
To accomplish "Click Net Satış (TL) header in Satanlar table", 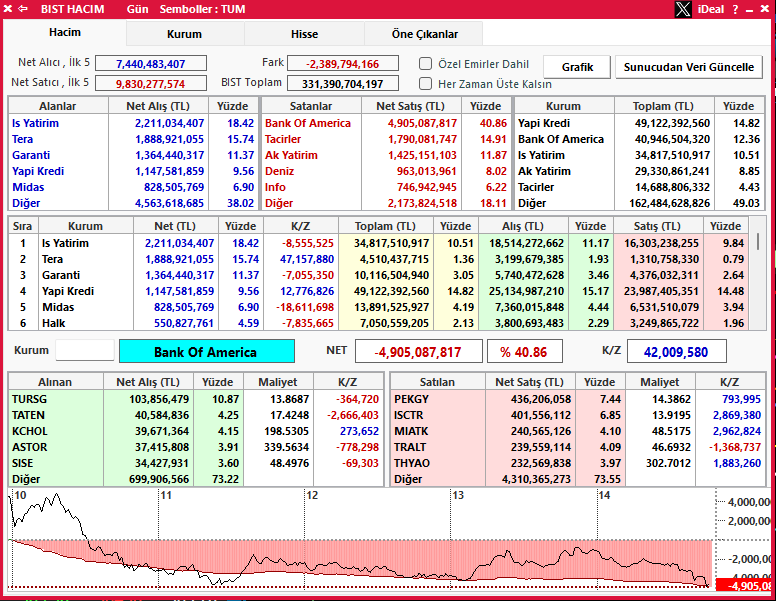I will pos(411,106).
